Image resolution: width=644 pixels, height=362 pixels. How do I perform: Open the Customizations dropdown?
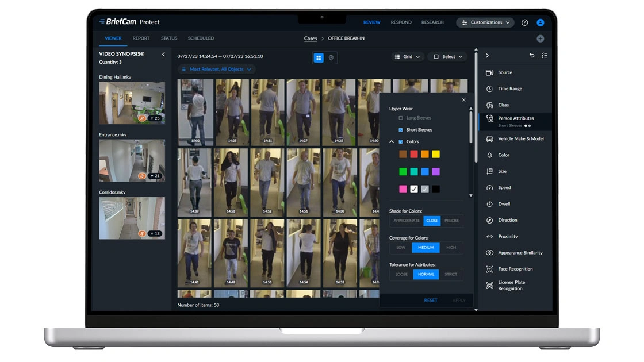486,22
